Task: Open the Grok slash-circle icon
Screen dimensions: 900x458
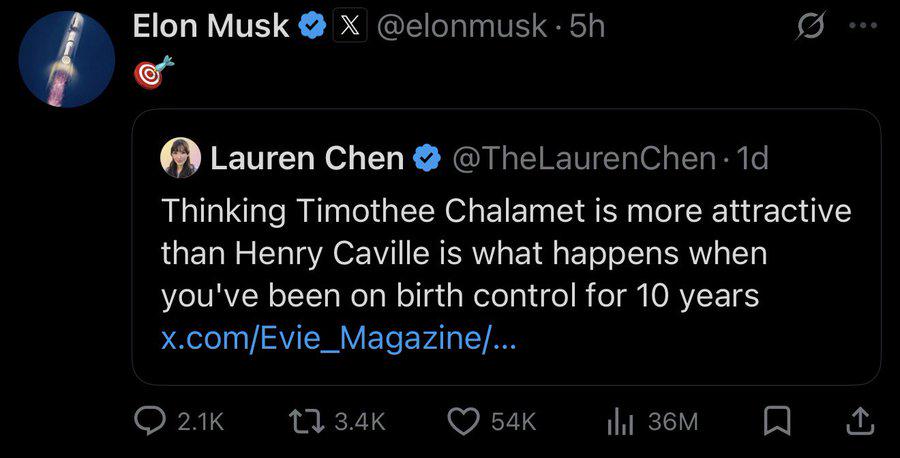Action: (810, 25)
